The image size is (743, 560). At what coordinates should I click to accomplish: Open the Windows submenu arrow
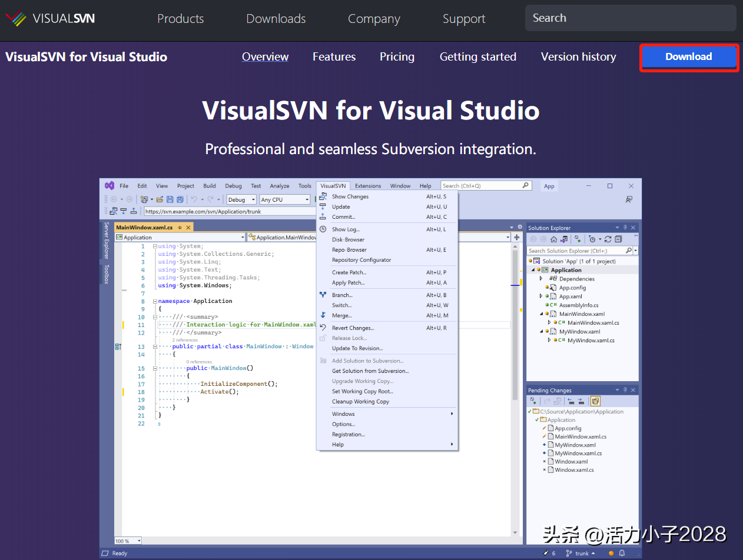point(452,414)
